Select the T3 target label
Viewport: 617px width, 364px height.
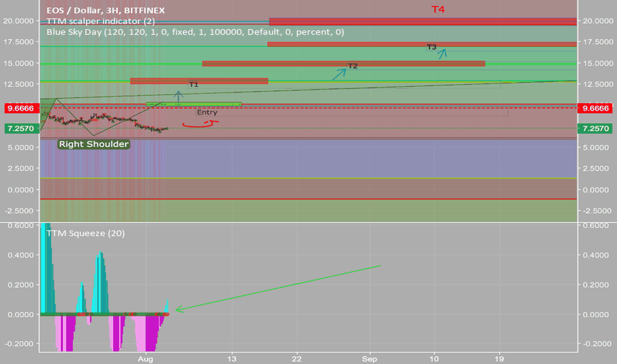click(432, 47)
